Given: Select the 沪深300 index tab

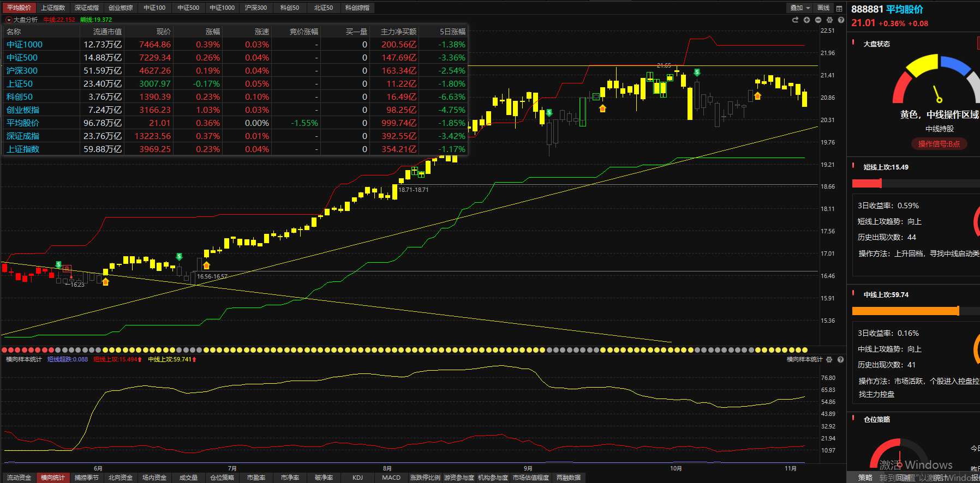Looking at the screenshot, I should 255,8.
